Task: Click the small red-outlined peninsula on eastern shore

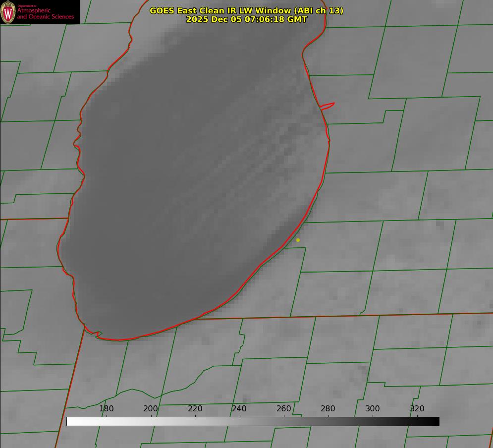Action: pos(328,106)
